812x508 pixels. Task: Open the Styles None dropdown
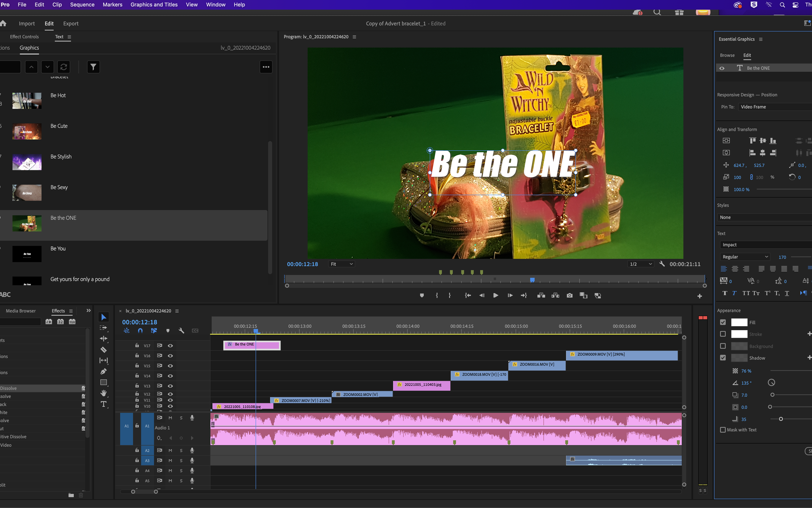[x=765, y=217]
